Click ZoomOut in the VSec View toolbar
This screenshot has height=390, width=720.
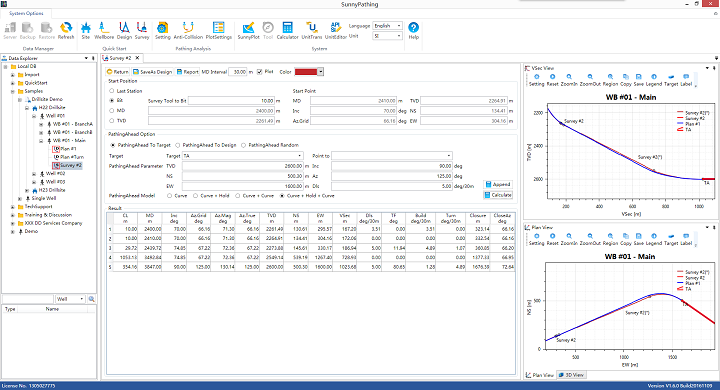point(590,80)
